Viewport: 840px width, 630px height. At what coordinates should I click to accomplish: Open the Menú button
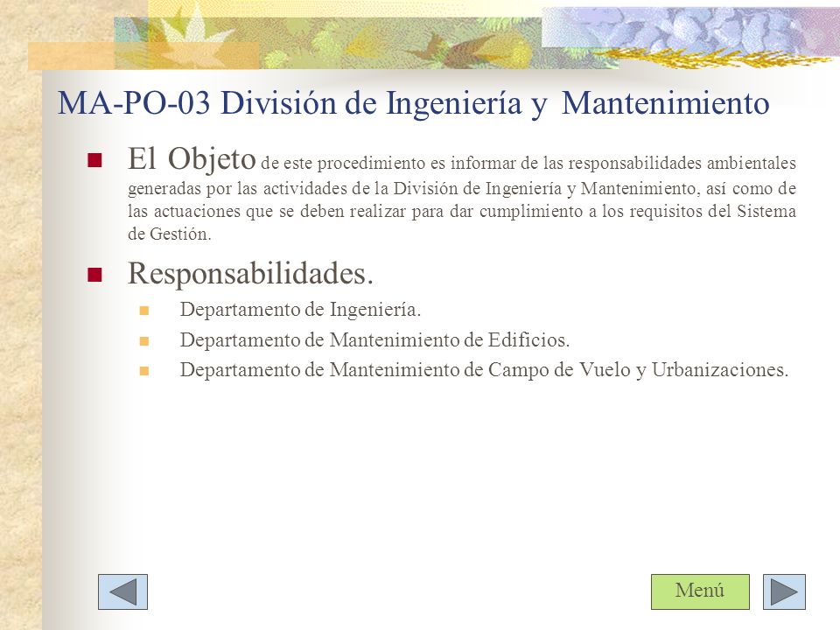click(x=700, y=592)
